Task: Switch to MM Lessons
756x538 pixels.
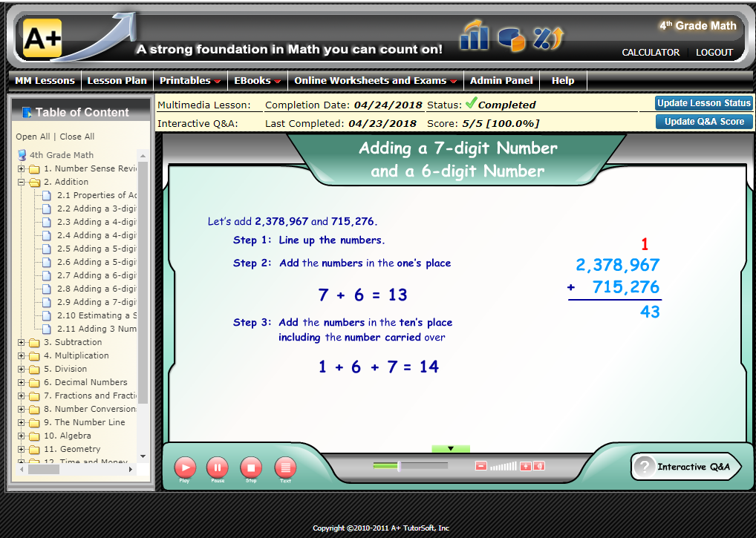Action: pyautogui.click(x=45, y=80)
